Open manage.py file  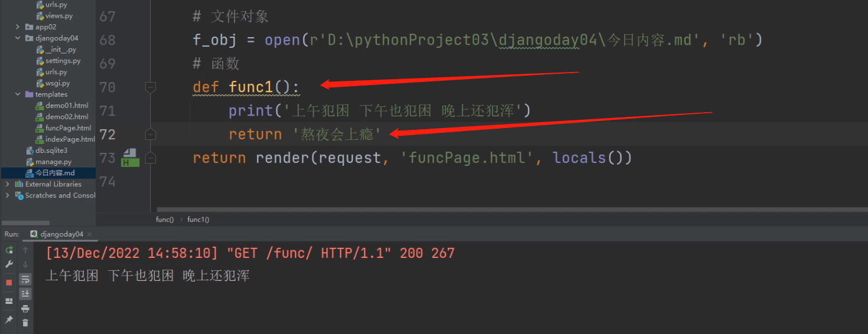point(53,162)
